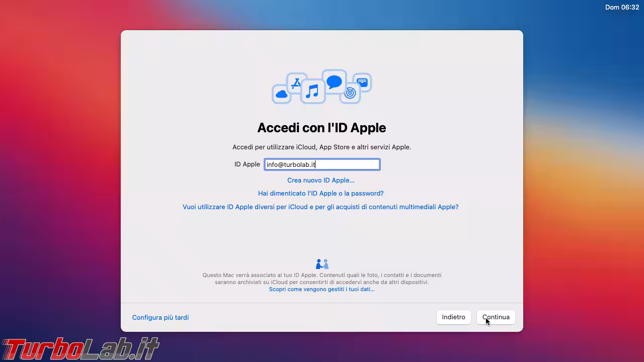Click the Wallet card icon
The image size is (644, 362).
tap(362, 82)
